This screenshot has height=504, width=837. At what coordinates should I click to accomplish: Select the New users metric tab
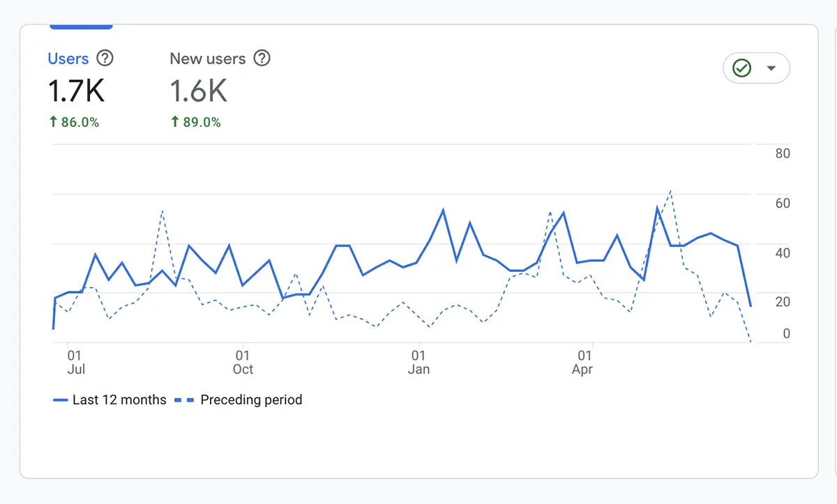[207, 59]
